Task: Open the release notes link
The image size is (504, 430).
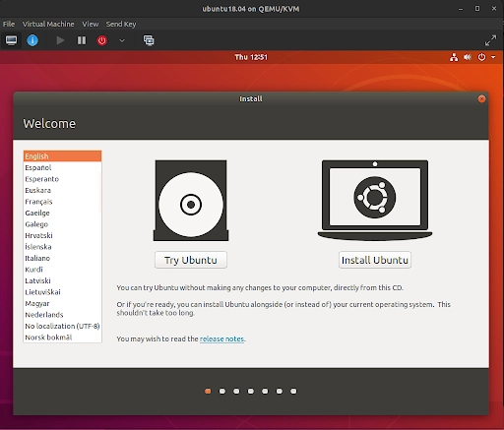Action: click(x=221, y=338)
